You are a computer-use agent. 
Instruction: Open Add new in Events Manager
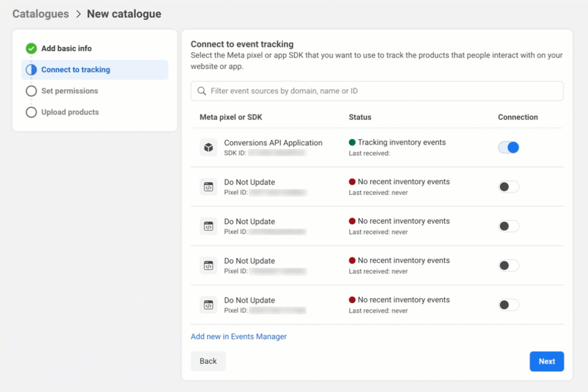click(239, 336)
